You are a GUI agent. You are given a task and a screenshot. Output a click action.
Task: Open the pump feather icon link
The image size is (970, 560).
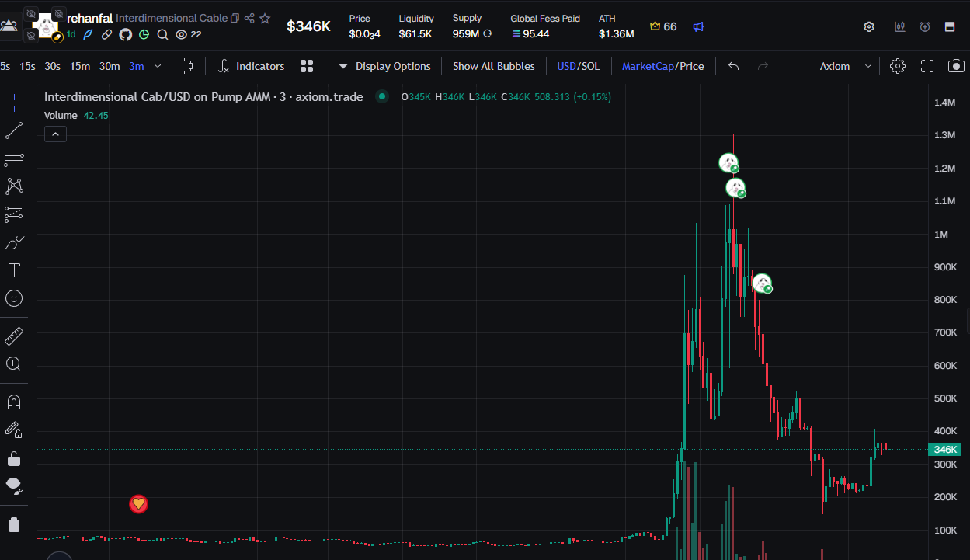(x=89, y=34)
